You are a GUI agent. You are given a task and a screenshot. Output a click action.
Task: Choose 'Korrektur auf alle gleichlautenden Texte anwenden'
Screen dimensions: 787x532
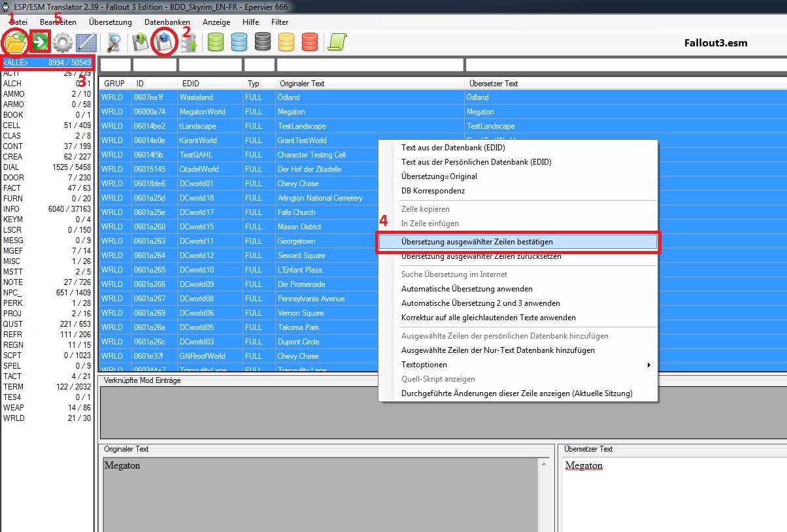pyautogui.click(x=519, y=318)
